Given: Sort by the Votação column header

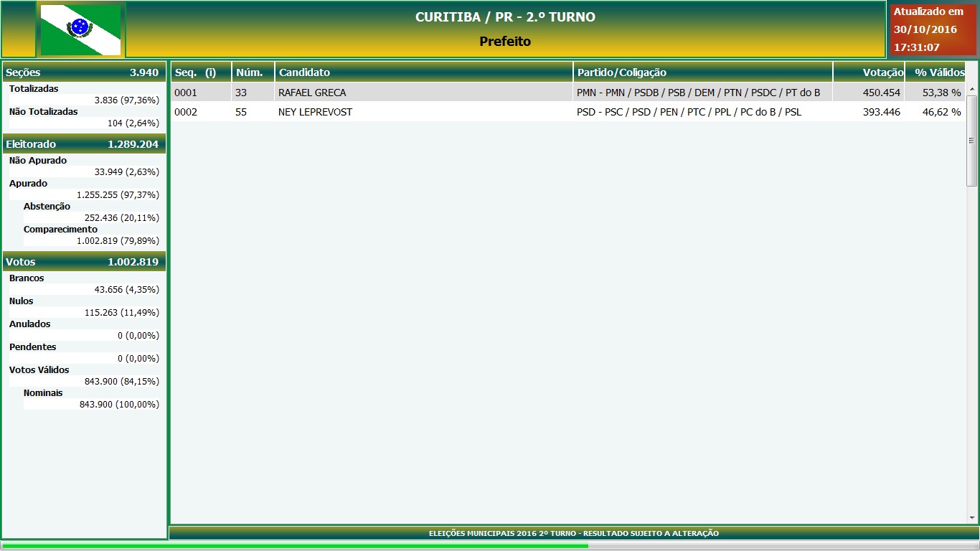Looking at the screenshot, I should click(869, 72).
